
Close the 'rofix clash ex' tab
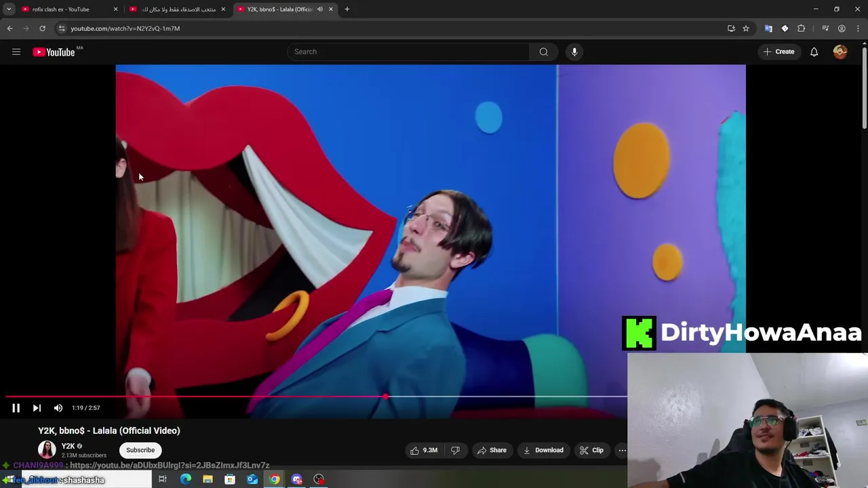click(115, 9)
